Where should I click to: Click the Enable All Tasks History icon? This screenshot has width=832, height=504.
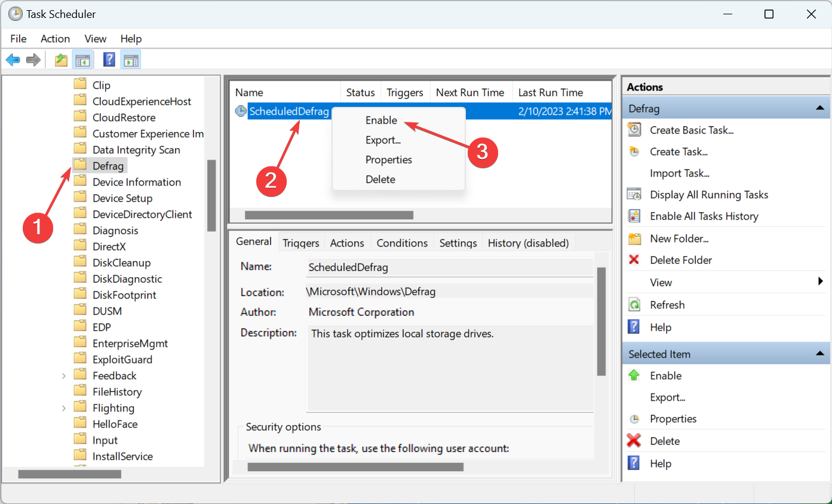tap(634, 216)
